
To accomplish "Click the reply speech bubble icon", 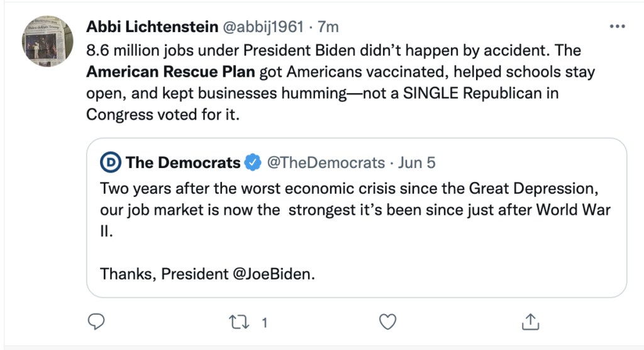I will 95,322.
